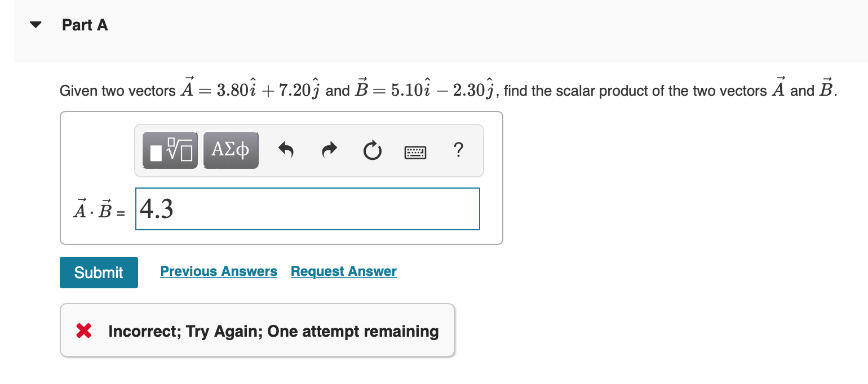This screenshot has width=868, height=384.
Task: Open equation editor help via question mark
Action: click(x=458, y=150)
